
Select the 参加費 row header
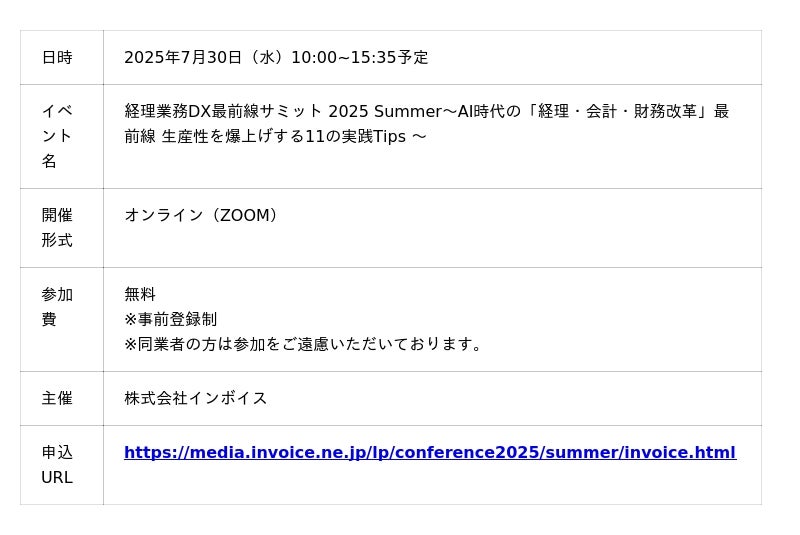point(57,307)
